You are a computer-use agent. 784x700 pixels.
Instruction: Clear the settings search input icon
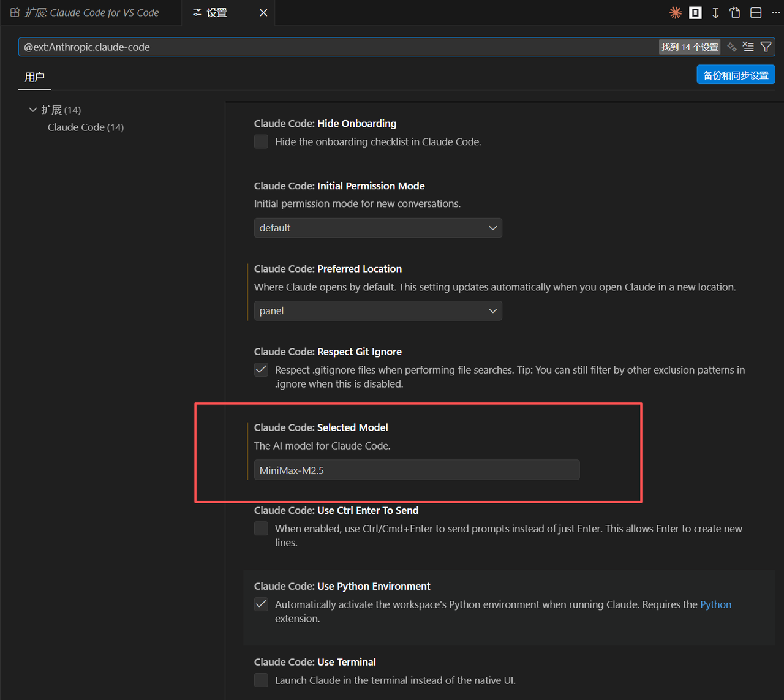(748, 47)
